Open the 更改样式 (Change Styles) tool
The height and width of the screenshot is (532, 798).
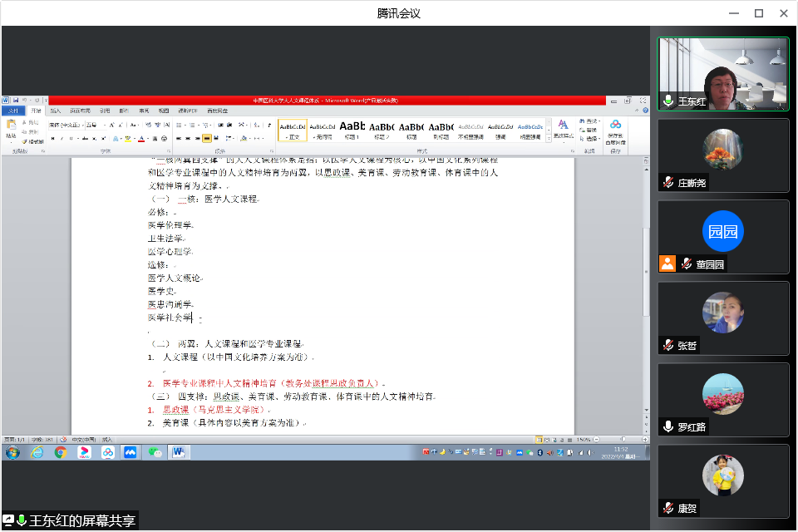tap(562, 129)
